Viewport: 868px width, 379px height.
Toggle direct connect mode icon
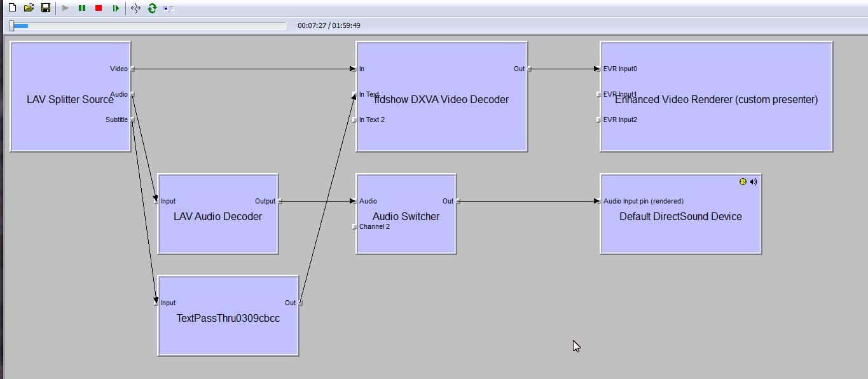[135, 8]
